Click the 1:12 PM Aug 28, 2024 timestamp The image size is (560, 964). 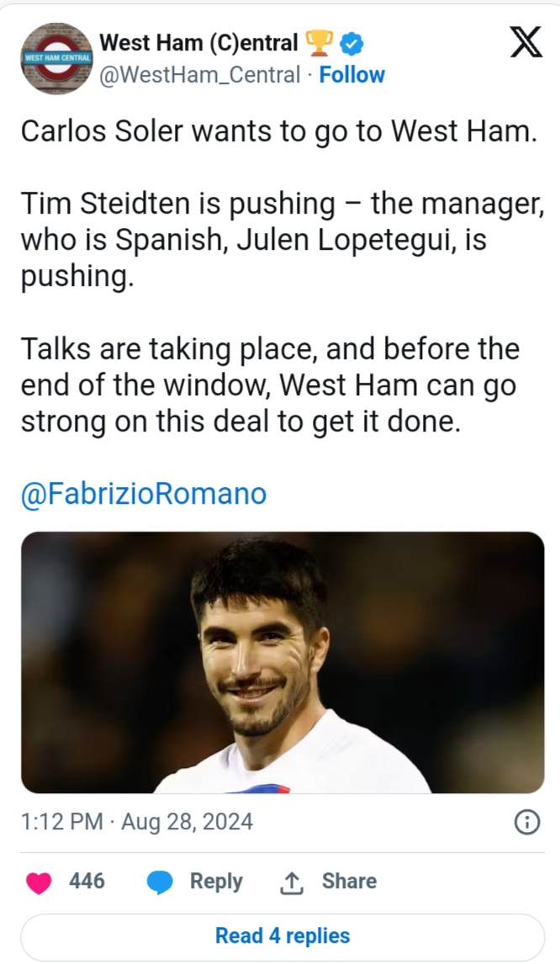click(136, 821)
